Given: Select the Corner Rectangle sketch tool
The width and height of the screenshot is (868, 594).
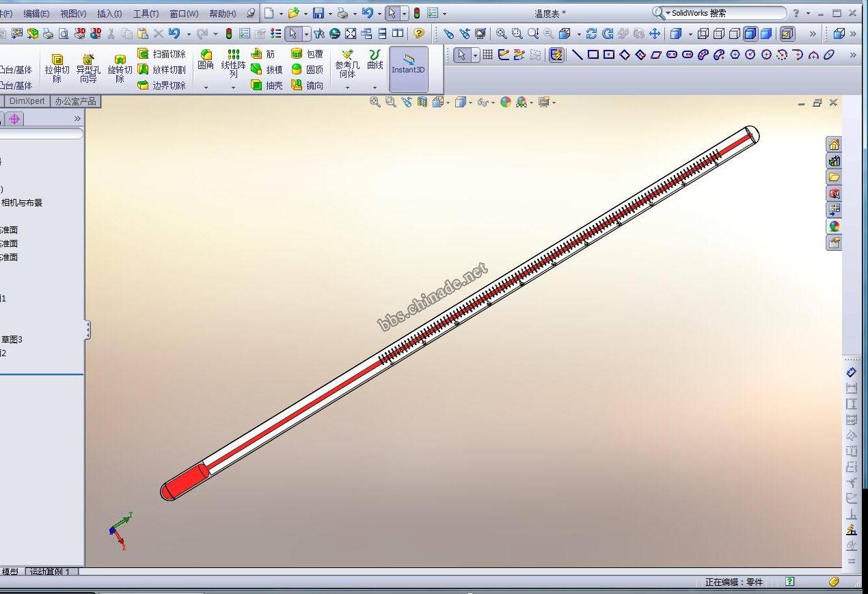Looking at the screenshot, I should (593, 55).
